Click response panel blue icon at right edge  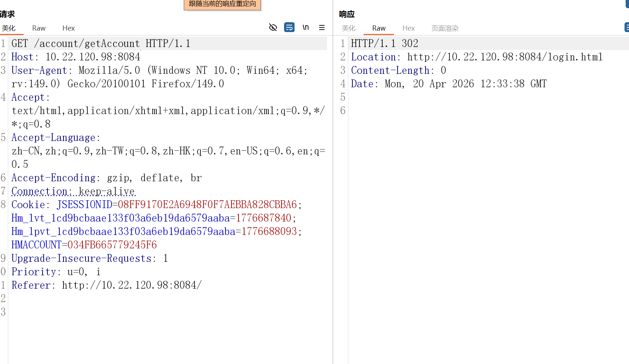pos(627,28)
